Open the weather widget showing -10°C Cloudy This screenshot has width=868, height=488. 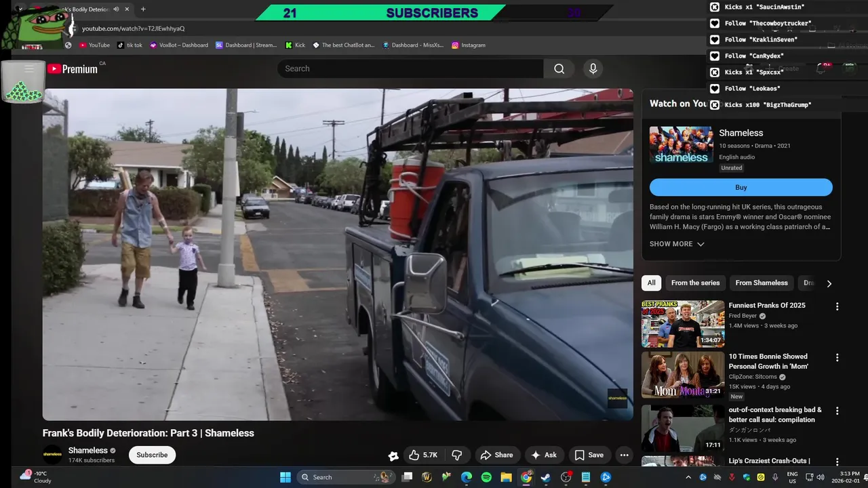35,477
